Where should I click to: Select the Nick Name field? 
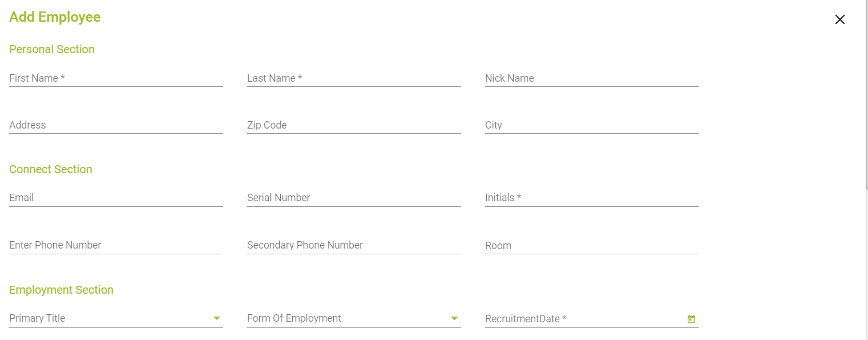592,78
